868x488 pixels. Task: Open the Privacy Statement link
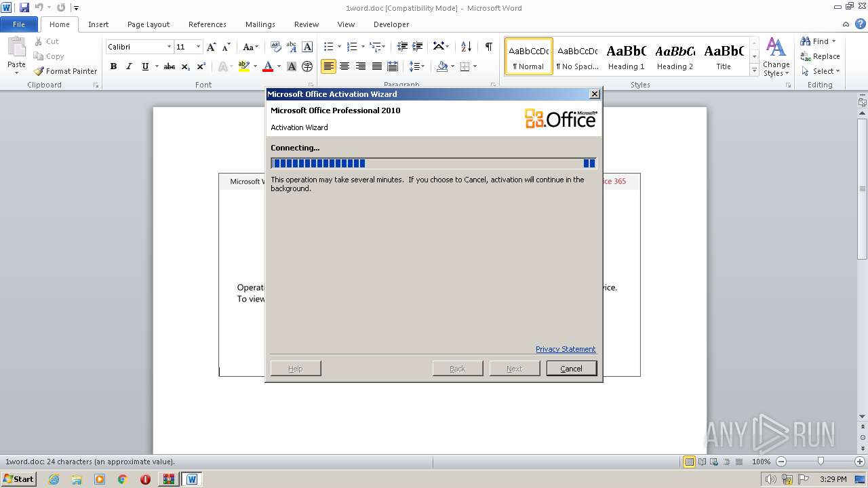pyautogui.click(x=566, y=349)
